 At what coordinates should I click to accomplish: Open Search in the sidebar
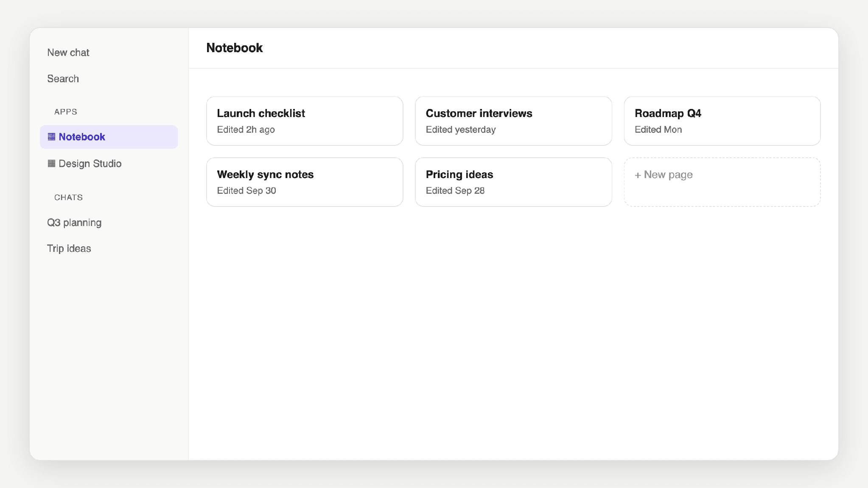click(x=63, y=79)
